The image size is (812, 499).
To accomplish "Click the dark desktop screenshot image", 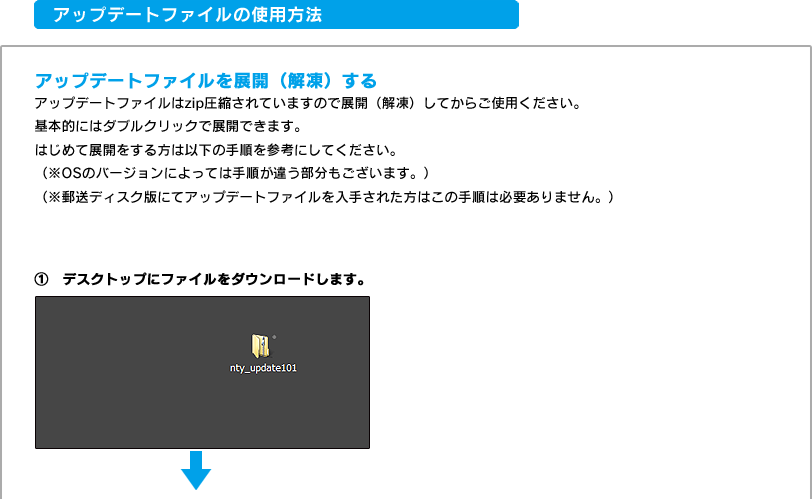I will coord(202,372).
